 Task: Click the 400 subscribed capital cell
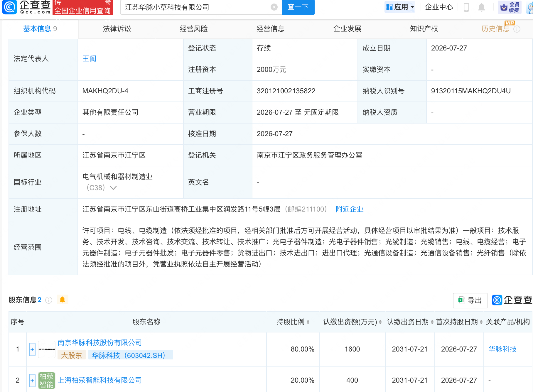click(x=352, y=380)
